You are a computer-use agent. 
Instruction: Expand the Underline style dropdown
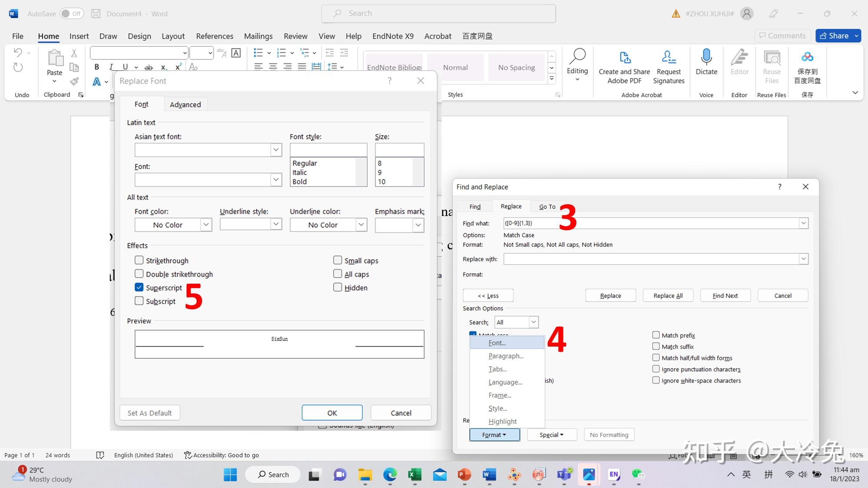pos(276,224)
